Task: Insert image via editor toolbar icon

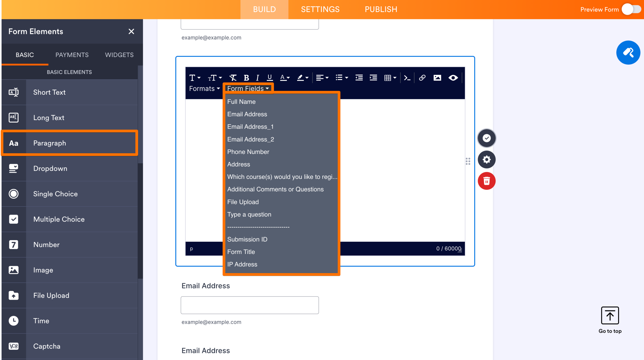Action: click(437, 78)
